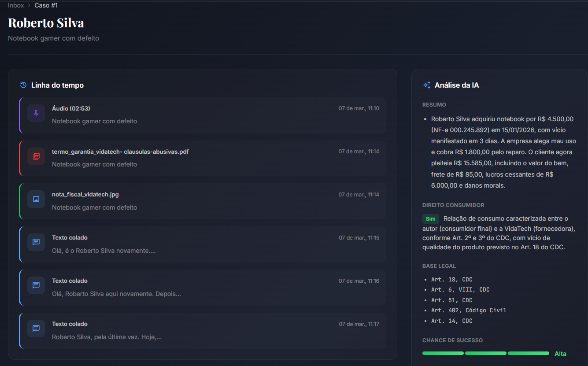588x366 pixels.
Task: Open the Áudio (02:53) timeline entry
Action: tap(203, 115)
